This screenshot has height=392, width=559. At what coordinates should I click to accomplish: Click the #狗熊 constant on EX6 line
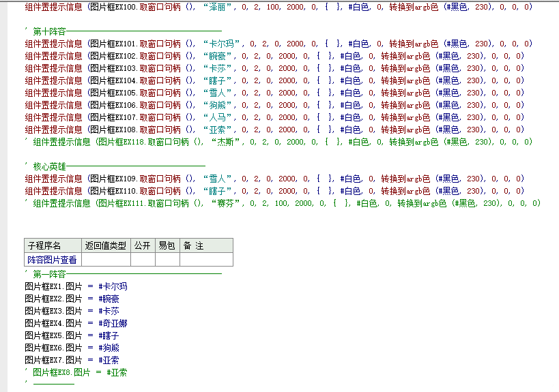pos(109,348)
